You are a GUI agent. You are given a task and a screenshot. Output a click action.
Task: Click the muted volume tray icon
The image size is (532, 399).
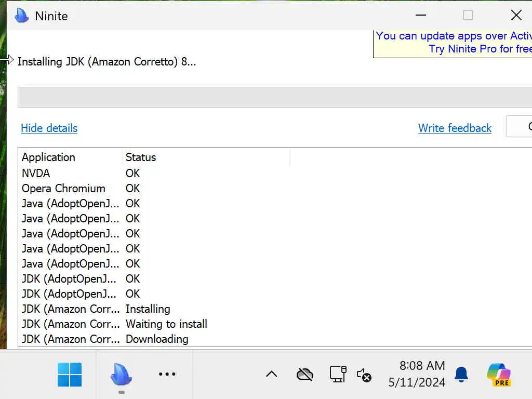point(364,375)
